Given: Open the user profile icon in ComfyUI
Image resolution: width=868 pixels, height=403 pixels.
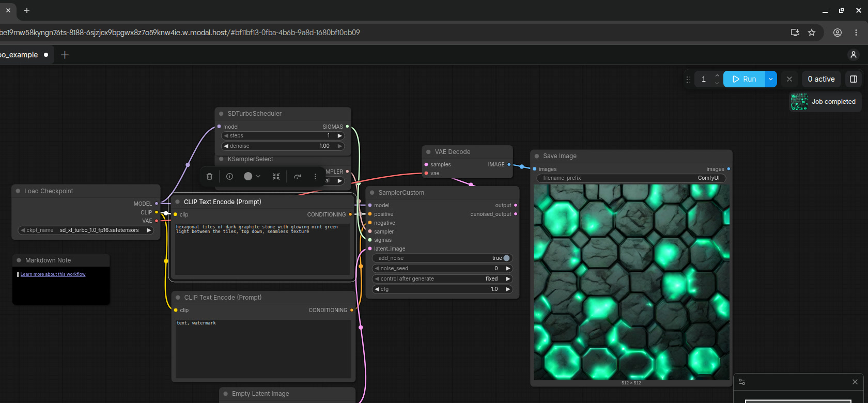Looking at the screenshot, I should tap(854, 55).
